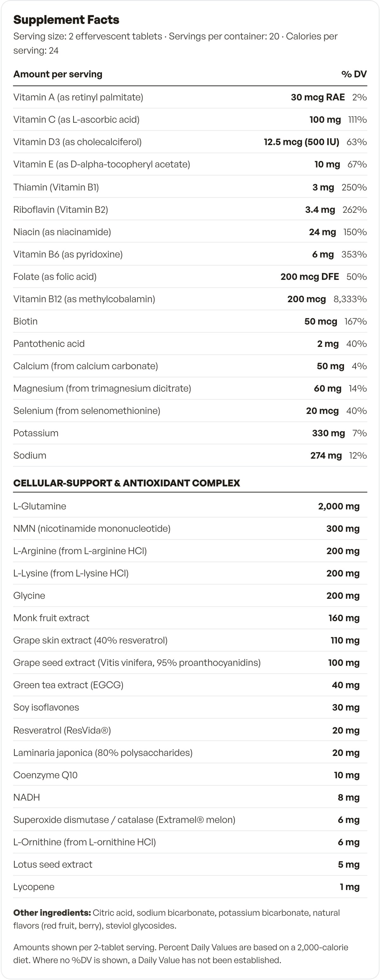Select the Riboflavin (Vitamin B2) label
The image size is (380, 980).
61,210
